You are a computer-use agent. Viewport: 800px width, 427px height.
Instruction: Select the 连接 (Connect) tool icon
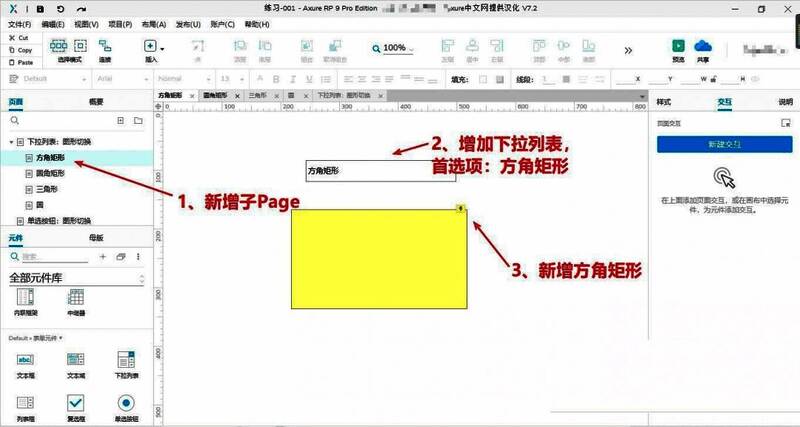(104, 46)
